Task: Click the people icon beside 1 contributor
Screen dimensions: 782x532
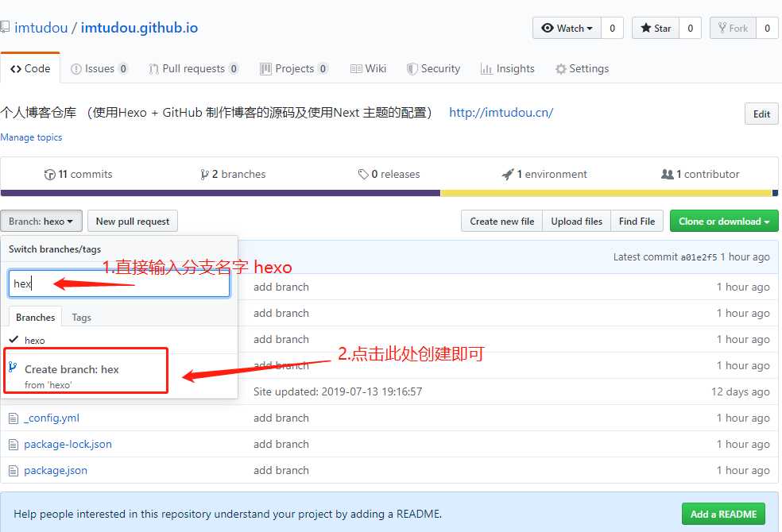Action: click(667, 175)
